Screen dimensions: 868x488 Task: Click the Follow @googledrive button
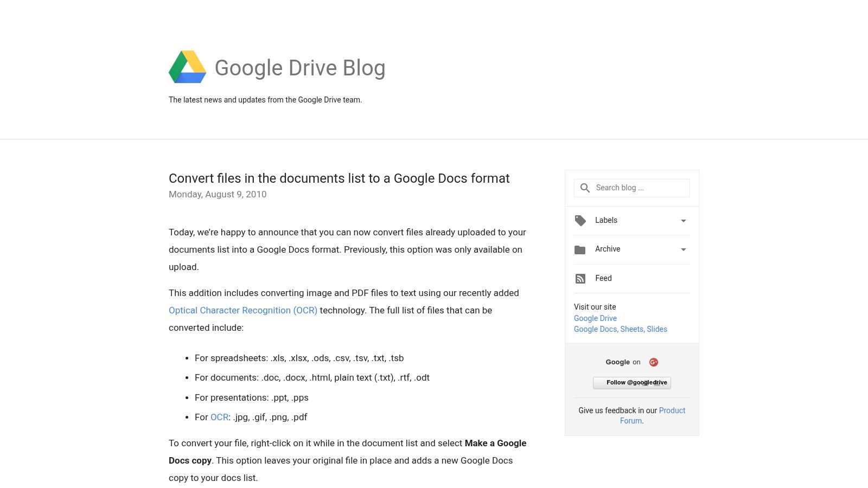pos(631,383)
